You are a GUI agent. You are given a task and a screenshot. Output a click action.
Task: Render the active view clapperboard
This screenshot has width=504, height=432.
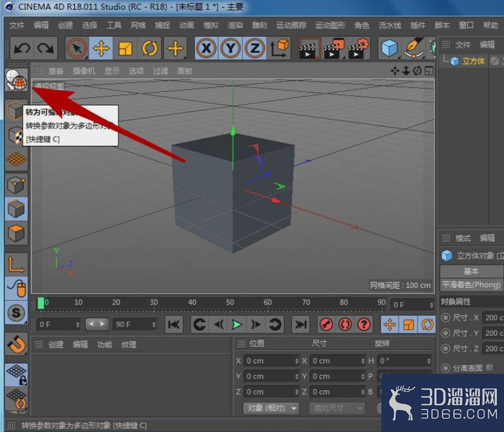click(309, 48)
